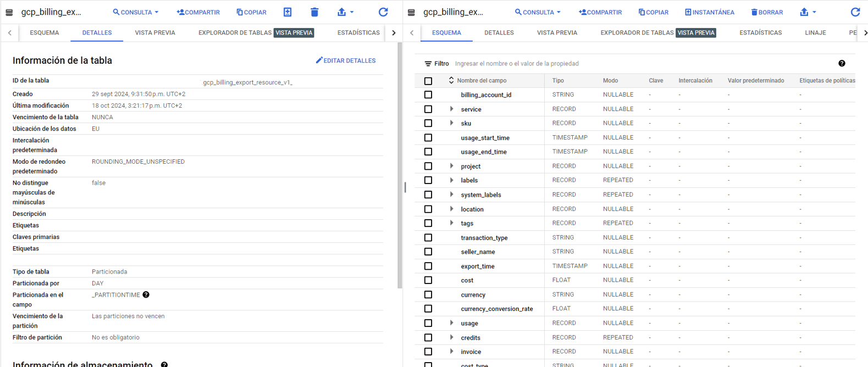Image resolution: width=868 pixels, height=367 pixels.
Task: Show previous tabs in the left panel
Action: tap(10, 33)
